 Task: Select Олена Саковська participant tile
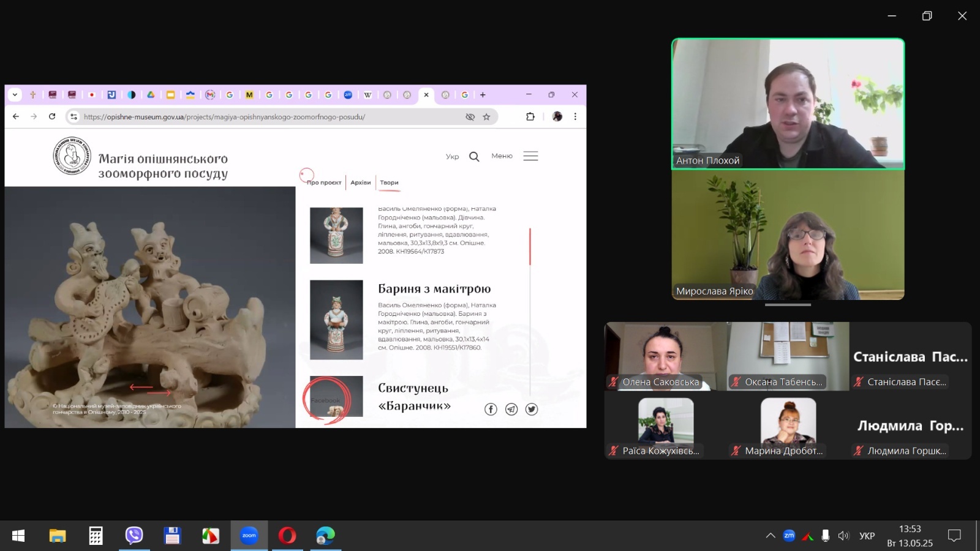tap(666, 356)
